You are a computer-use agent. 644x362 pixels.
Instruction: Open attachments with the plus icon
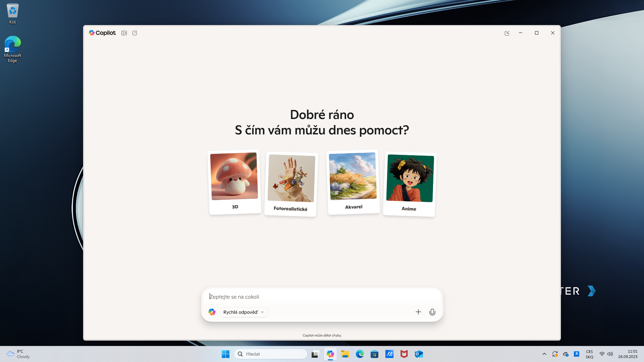(x=418, y=312)
